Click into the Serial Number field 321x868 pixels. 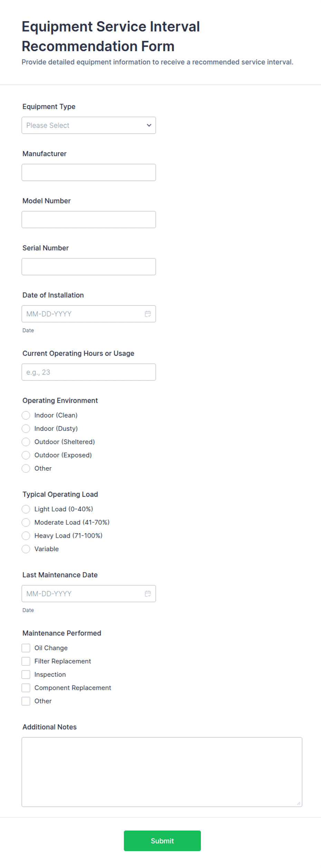(89, 267)
